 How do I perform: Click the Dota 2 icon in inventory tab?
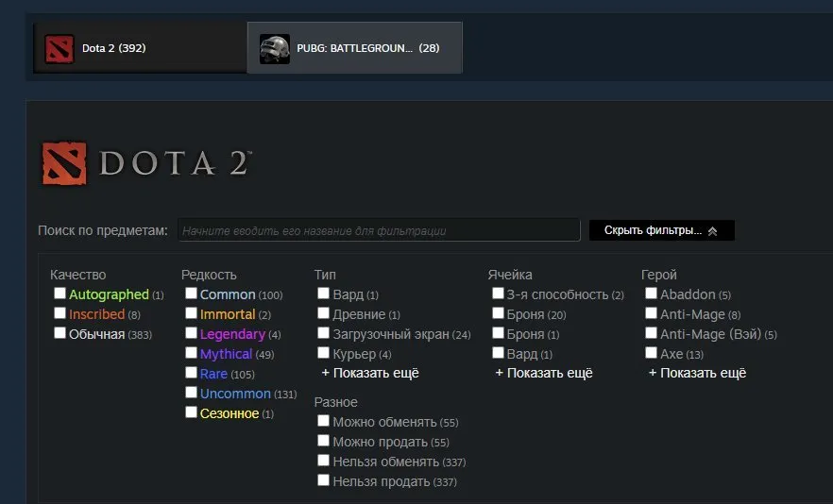click(x=59, y=48)
